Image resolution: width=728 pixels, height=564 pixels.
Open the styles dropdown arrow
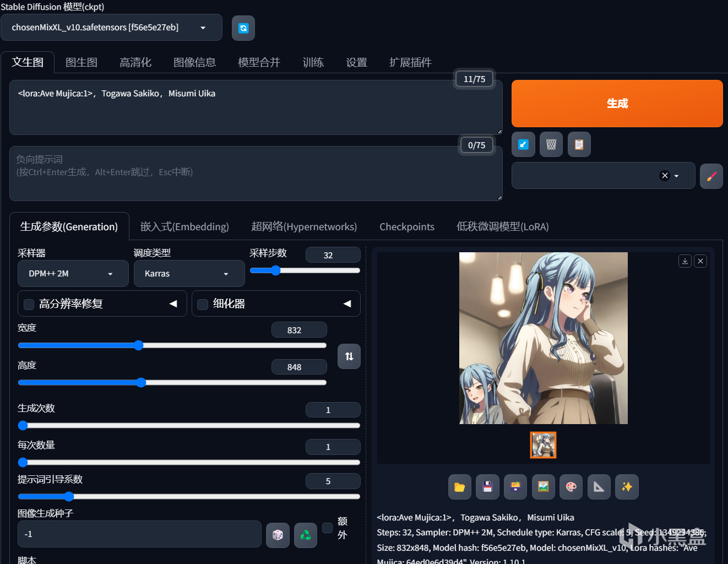click(x=677, y=176)
